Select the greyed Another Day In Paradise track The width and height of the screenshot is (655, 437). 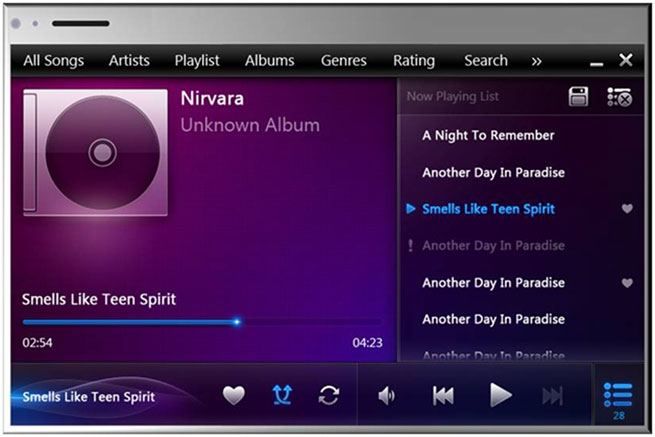pos(493,246)
